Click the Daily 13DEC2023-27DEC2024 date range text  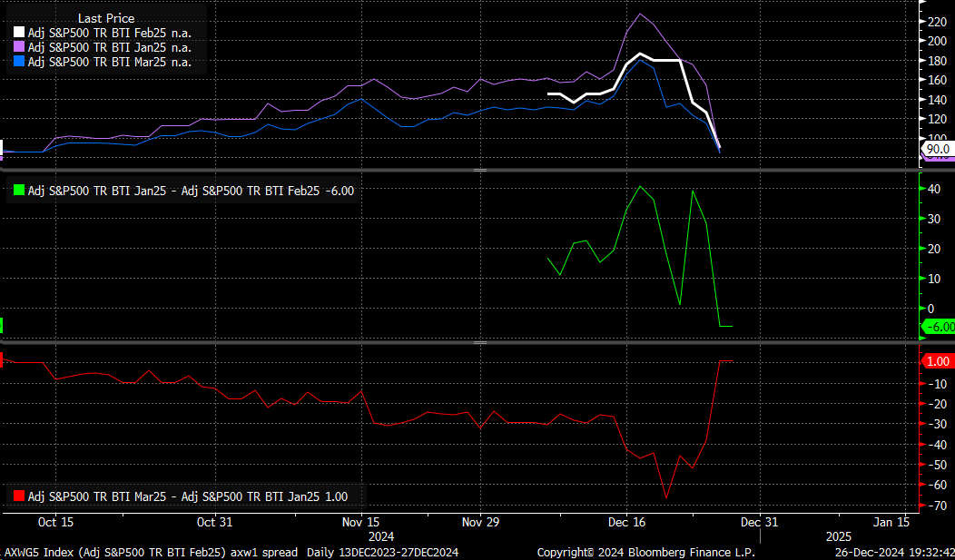click(382, 552)
